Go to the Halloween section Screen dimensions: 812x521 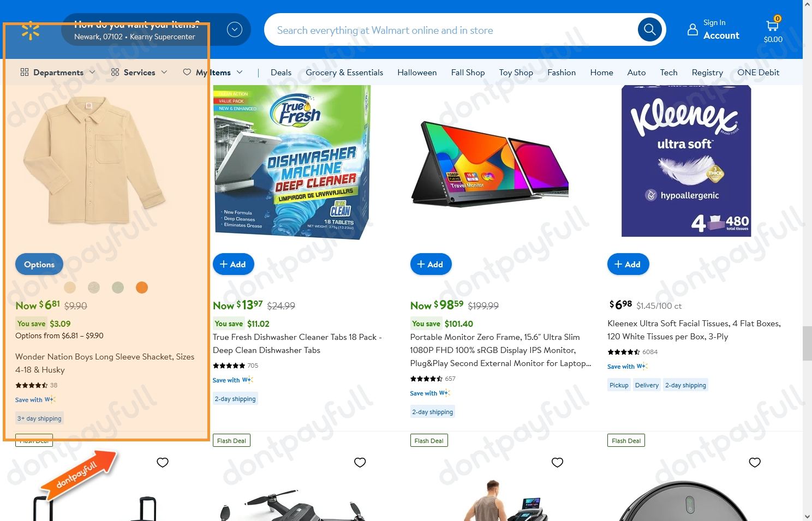coord(417,72)
